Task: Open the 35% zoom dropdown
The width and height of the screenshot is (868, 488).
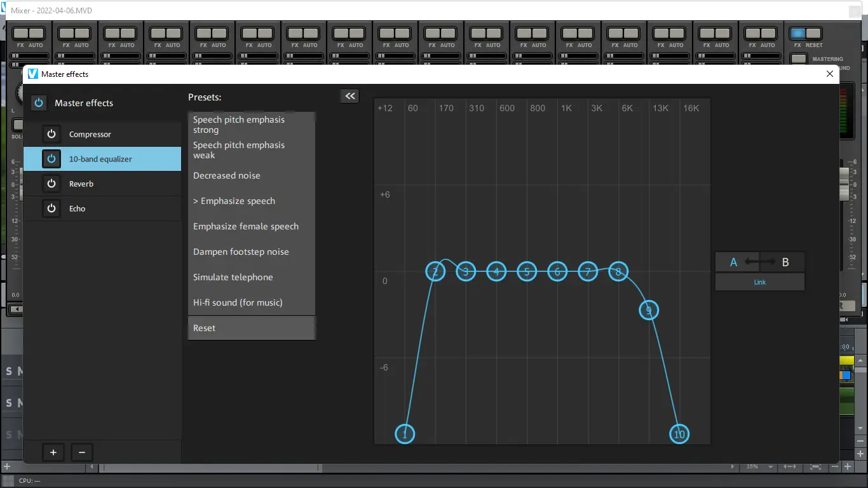Action: (771, 467)
